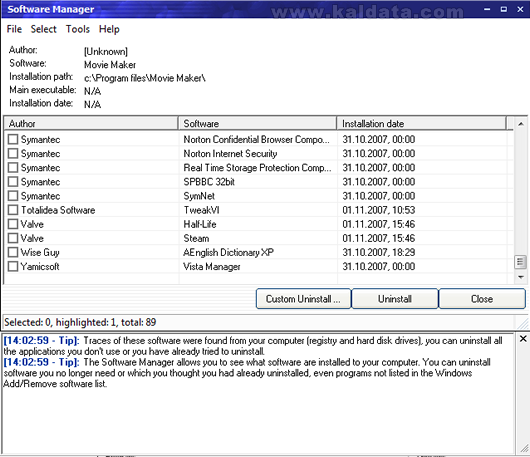Viewport: 530px width, 457px height.
Task: Click the Yamicsoft author cell
Action: [40, 267]
